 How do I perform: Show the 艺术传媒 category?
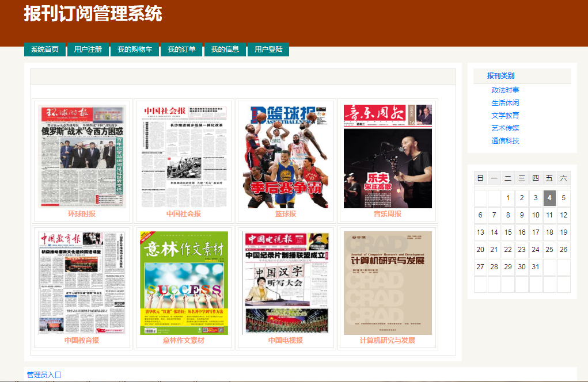pyautogui.click(x=506, y=128)
